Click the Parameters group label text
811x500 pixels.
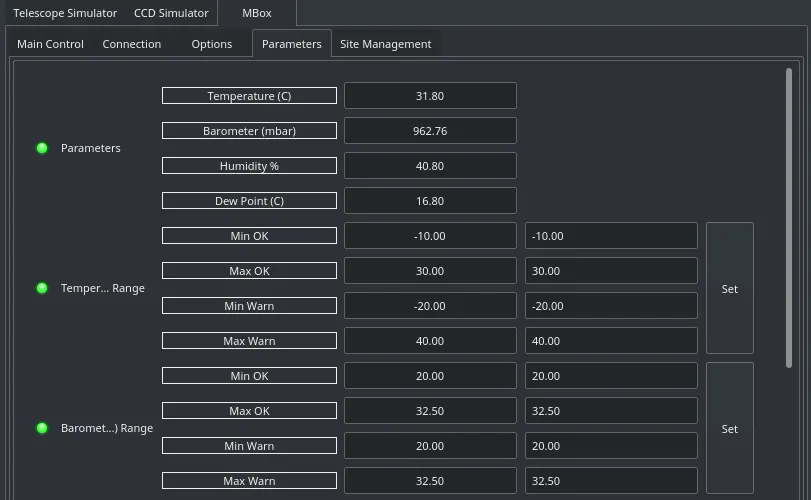click(91, 148)
